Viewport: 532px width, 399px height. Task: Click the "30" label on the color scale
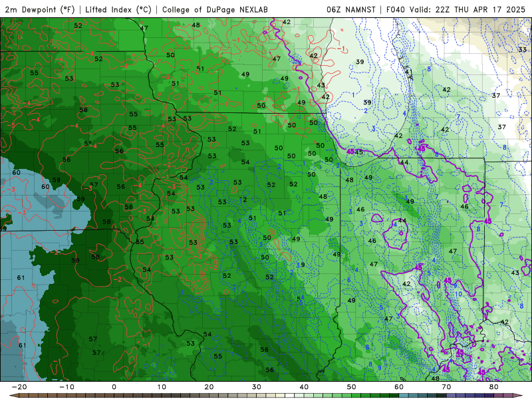pos(257,387)
